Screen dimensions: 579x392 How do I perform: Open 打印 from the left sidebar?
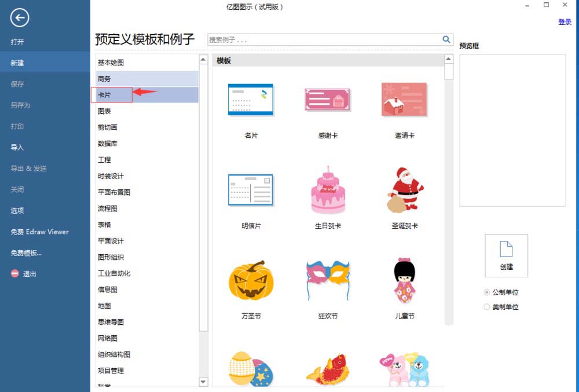point(16,126)
